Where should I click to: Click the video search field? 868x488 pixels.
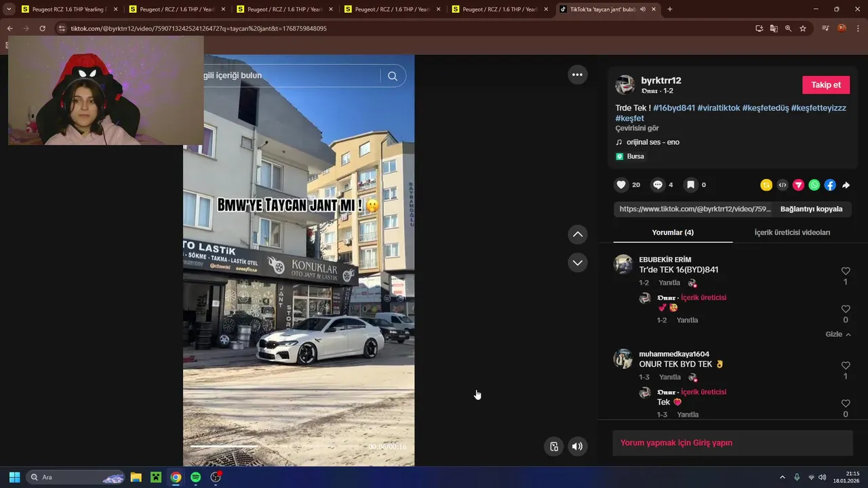[x=292, y=76]
